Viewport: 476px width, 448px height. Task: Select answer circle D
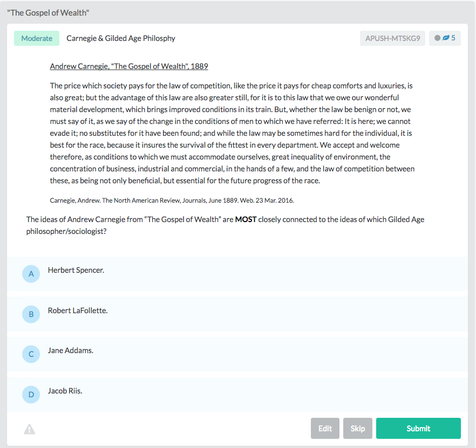pyautogui.click(x=31, y=395)
